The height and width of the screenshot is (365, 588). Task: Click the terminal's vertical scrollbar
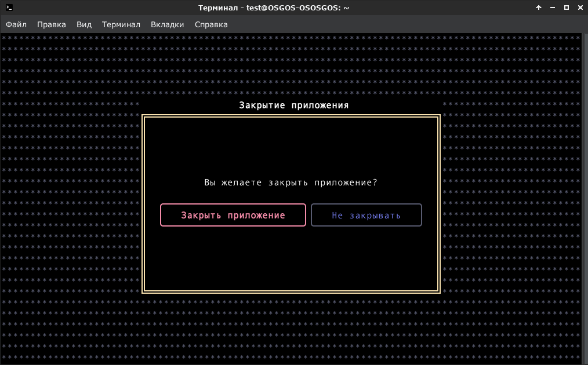click(585, 199)
